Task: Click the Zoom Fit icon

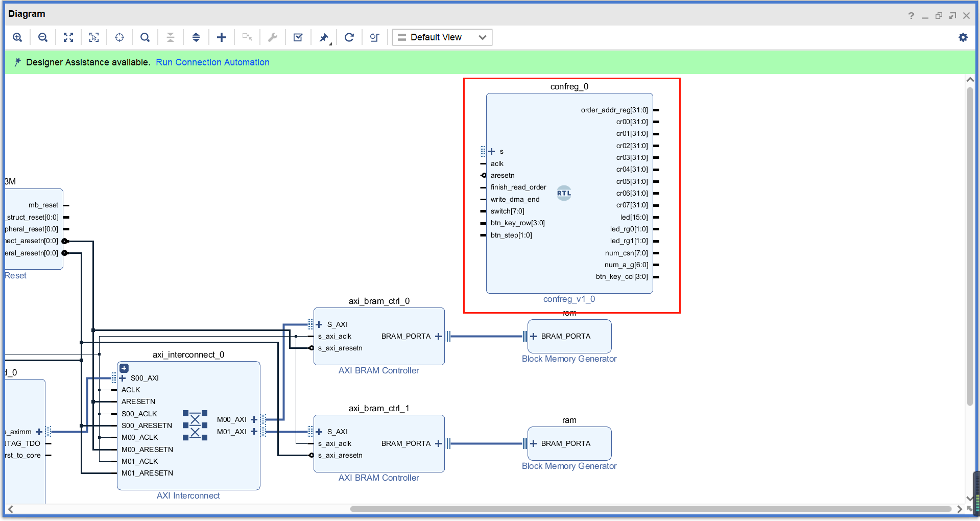Action: 68,37
